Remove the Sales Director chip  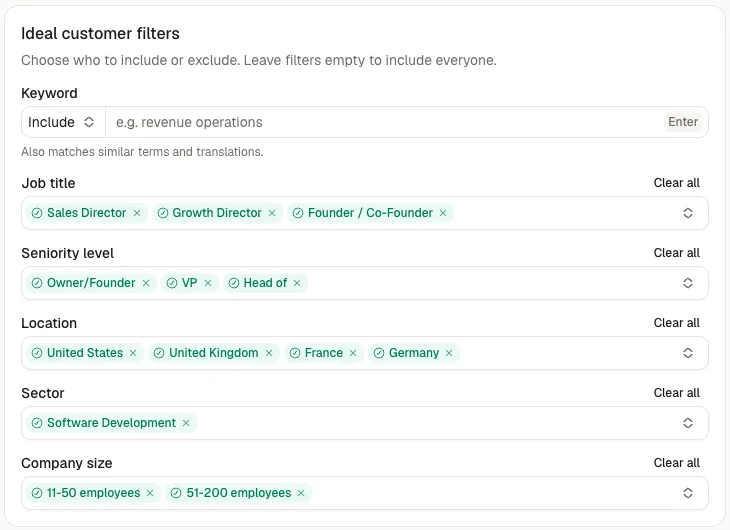(137, 213)
